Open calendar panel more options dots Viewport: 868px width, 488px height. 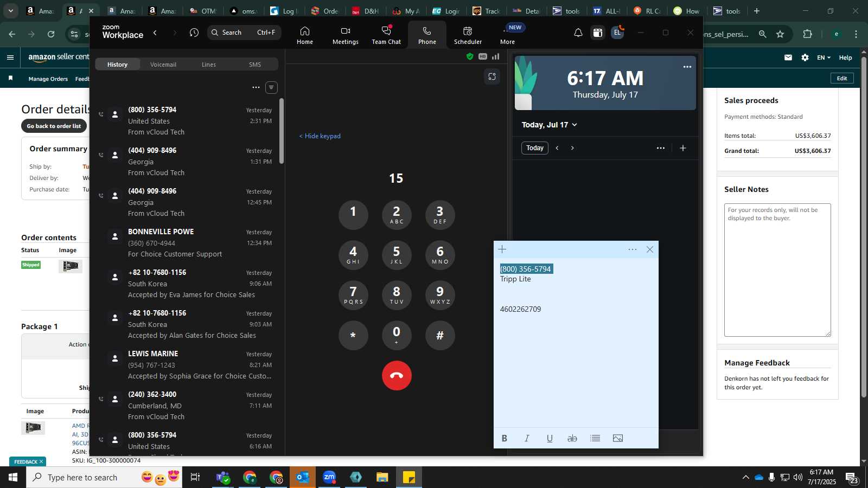pos(661,148)
